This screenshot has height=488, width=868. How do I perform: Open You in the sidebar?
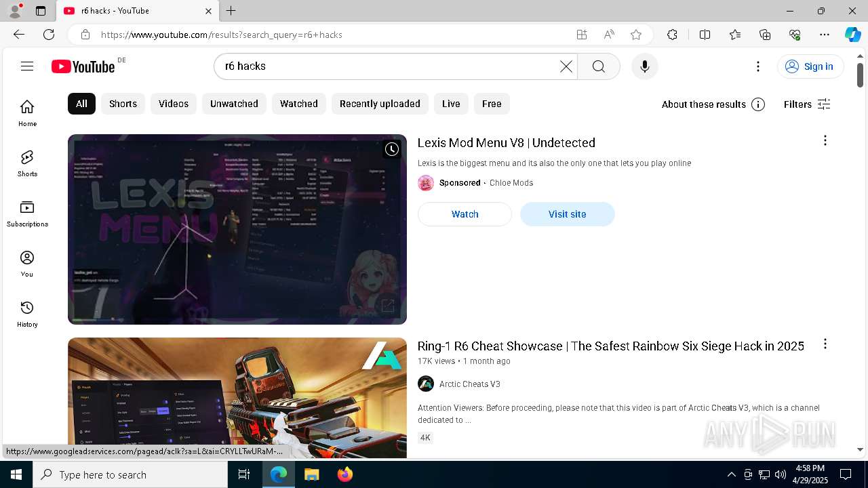coord(27,264)
